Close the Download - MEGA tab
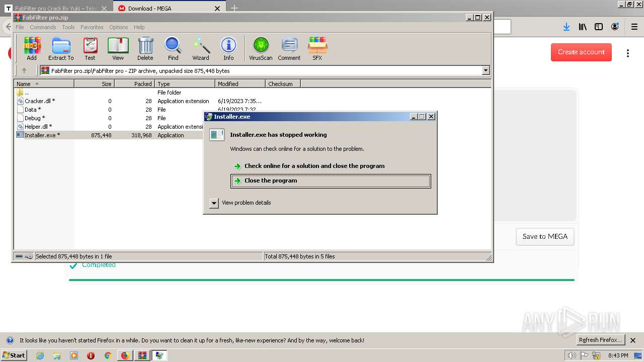Viewport: 644px width, 362px height. [x=217, y=8]
